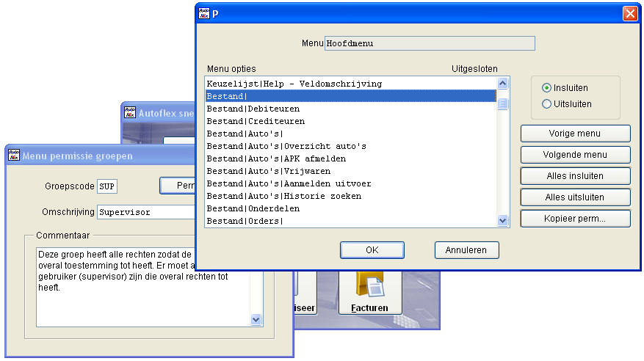Viewport: 644px width, 361px height.
Task: Click Alles insluiten button
Action: tap(575, 176)
